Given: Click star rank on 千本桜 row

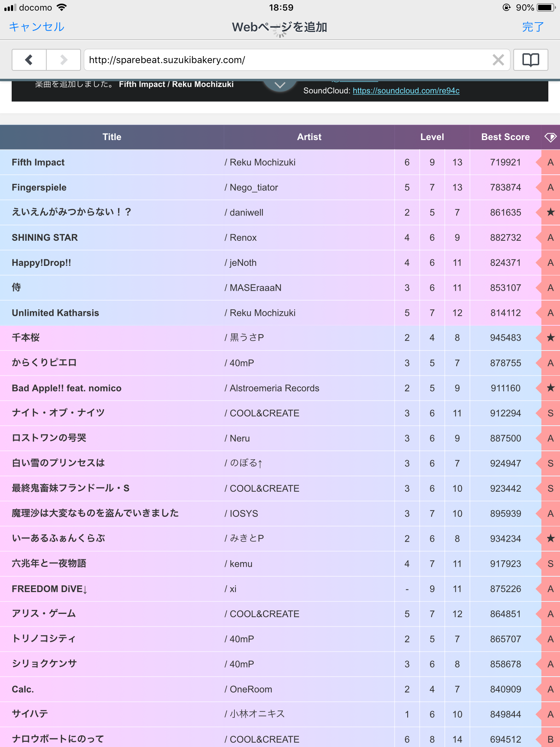Looking at the screenshot, I should click(x=551, y=338).
